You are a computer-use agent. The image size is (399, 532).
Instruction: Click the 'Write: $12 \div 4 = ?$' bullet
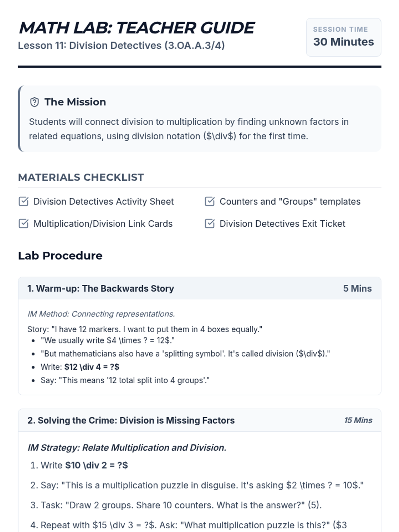point(80,367)
